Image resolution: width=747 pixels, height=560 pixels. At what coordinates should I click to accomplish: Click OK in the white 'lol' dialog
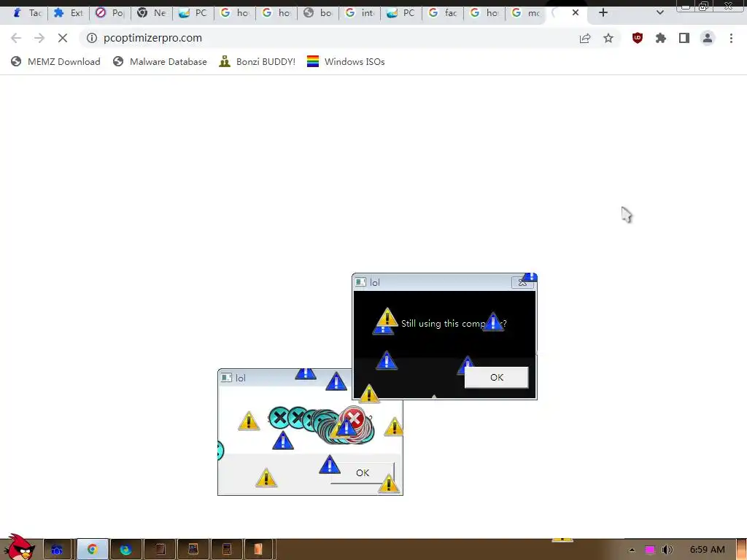363,472
